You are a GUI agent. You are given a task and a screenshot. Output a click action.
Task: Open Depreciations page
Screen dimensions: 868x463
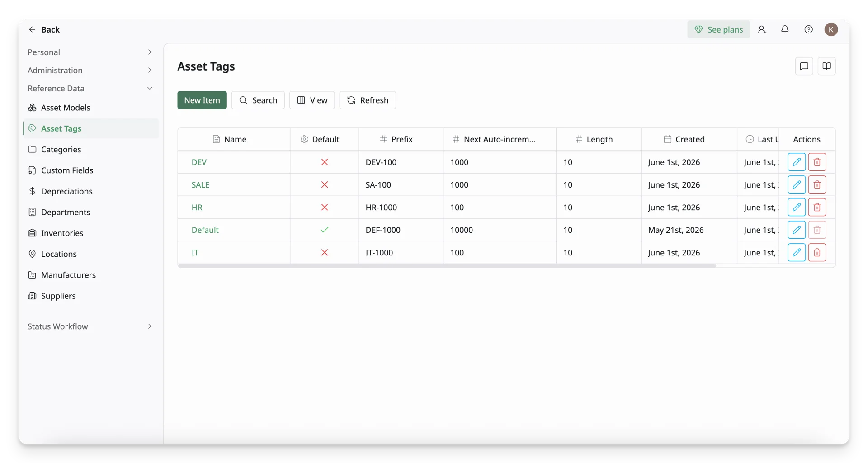point(90,191)
